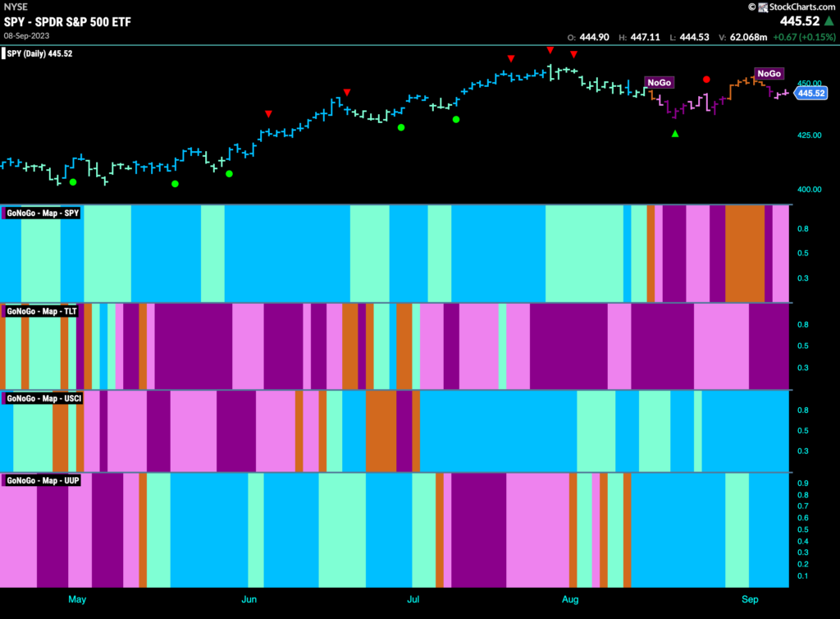This screenshot has width=840, height=619.
Task: Click the red down-triangle at the chart's highest peak
Action: 550,50
